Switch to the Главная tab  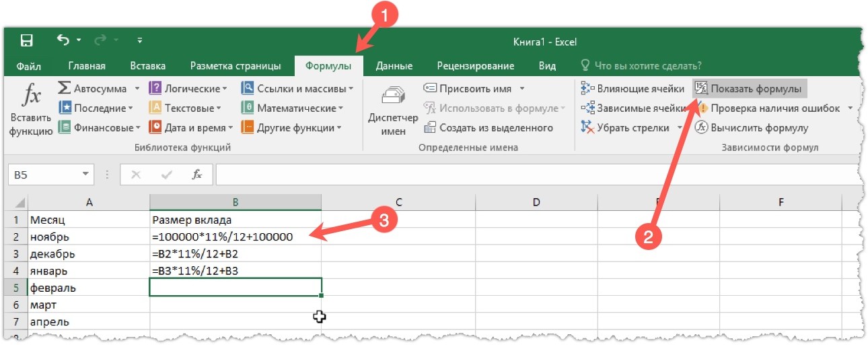tap(87, 65)
